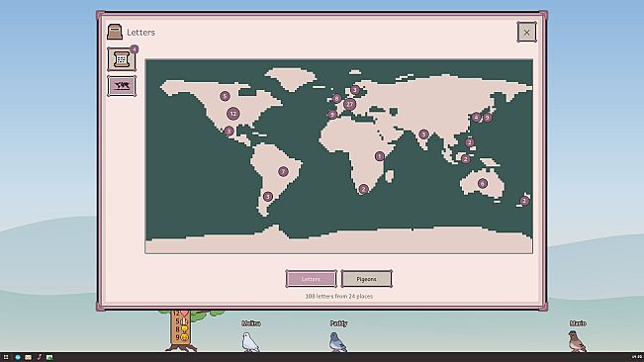Viewport: 644px width, 362px height.
Task: Open the 12-letter marker in USA
Action: tap(233, 114)
